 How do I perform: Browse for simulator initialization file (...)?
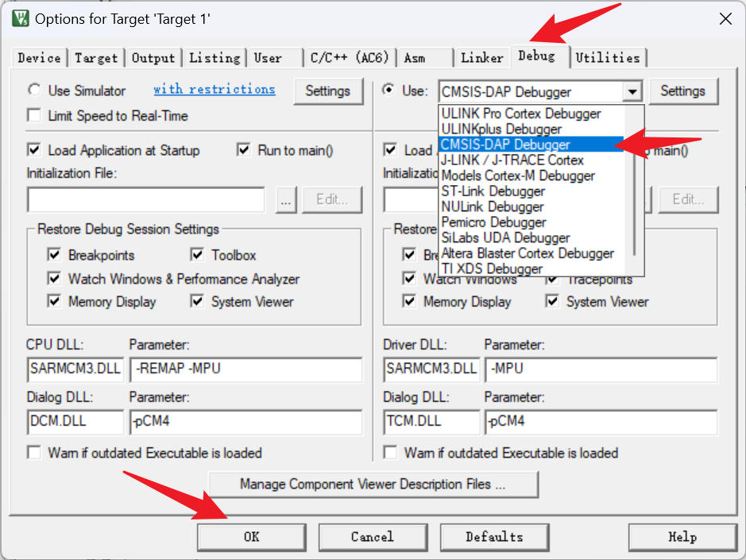click(286, 199)
